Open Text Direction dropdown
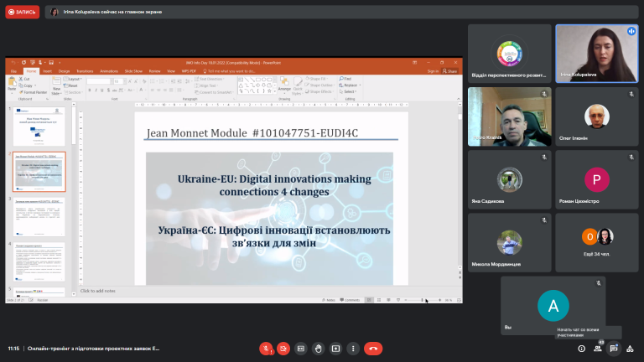The image size is (644, 362). 209,79
